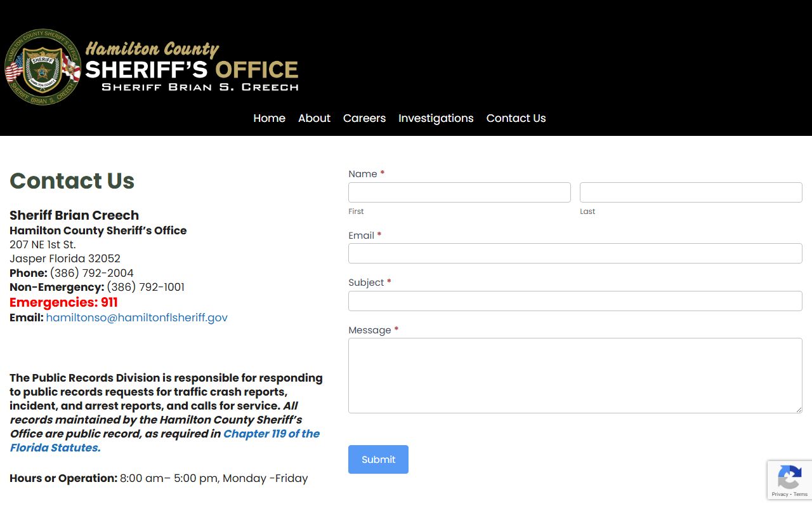Screen dimensions: 812x508
Task: Click the reCAPTCHA Privacy link
Action: click(780, 494)
